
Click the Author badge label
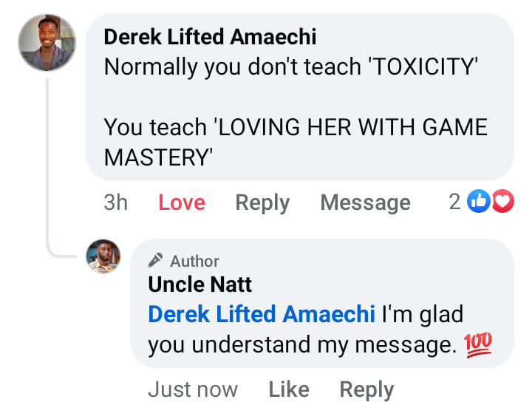[194, 261]
